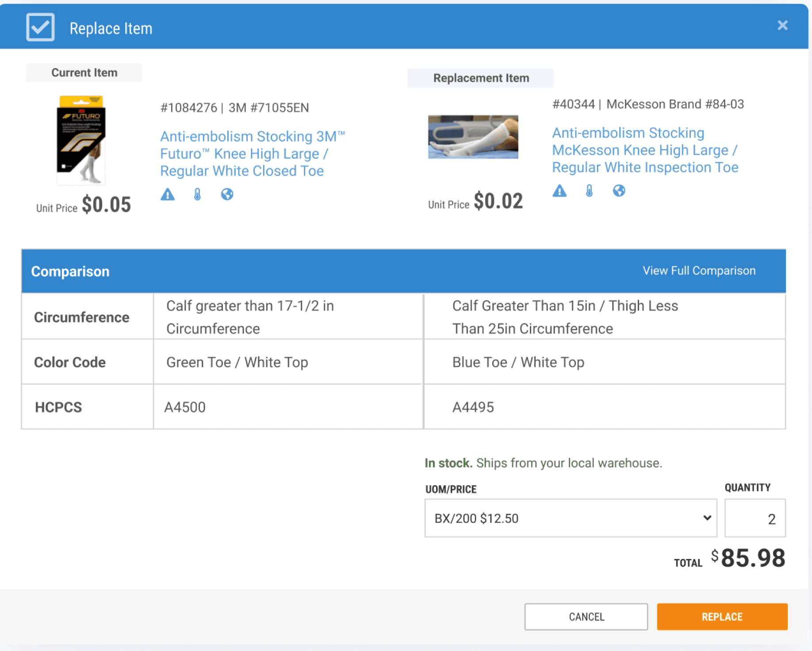This screenshot has height=651, width=812.
Task: Click 'Green Toe / White Top' cell
Action: point(288,362)
